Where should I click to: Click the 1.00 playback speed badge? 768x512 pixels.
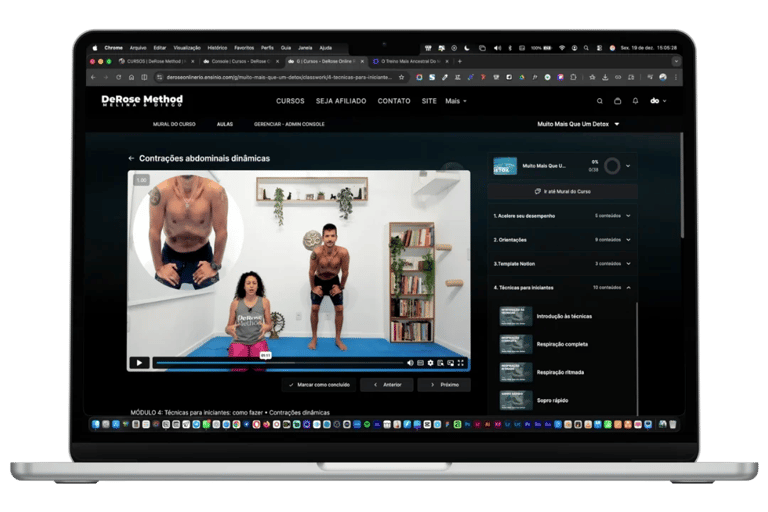tap(142, 180)
